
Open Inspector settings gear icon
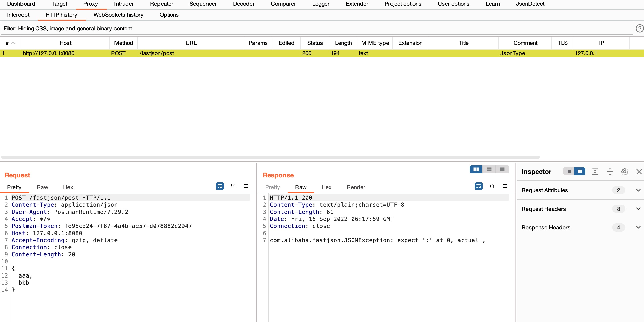(x=624, y=172)
